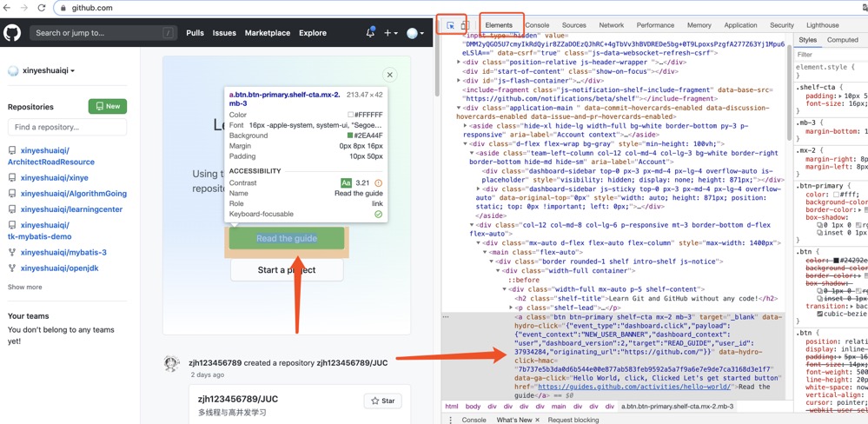
Task: Close the What's New drawer tab
Action: pos(538,420)
